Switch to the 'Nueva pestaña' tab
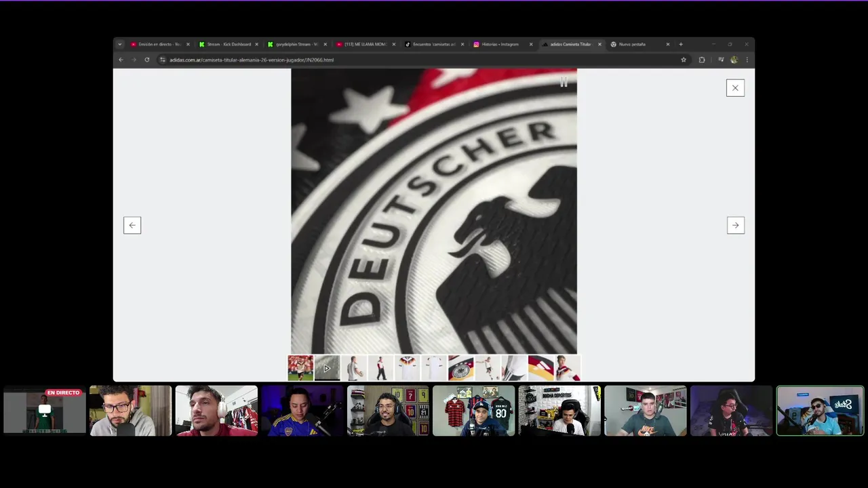Screen dimensions: 868x488 point(639,44)
